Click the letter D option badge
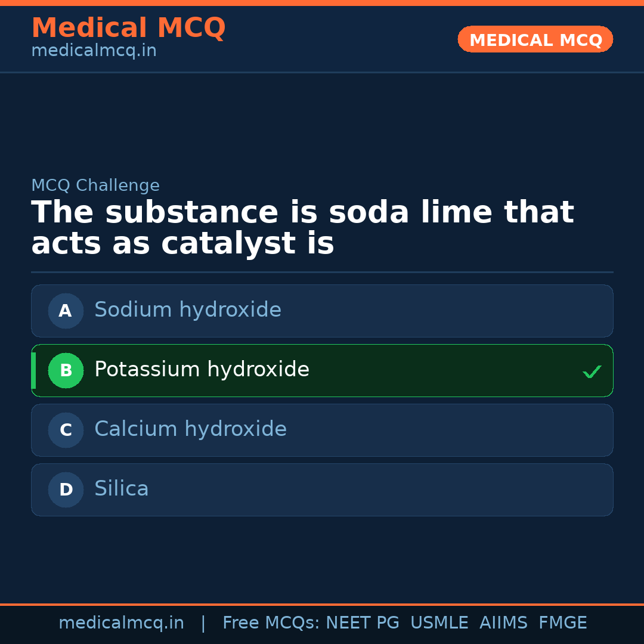Image resolution: width=644 pixels, height=644 pixels. pyautogui.click(x=66, y=490)
